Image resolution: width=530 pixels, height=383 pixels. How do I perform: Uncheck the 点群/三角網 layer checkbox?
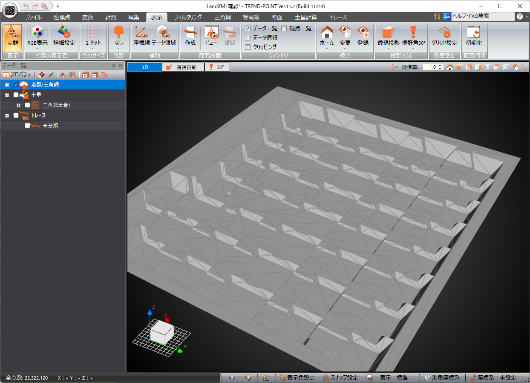(x=16, y=85)
